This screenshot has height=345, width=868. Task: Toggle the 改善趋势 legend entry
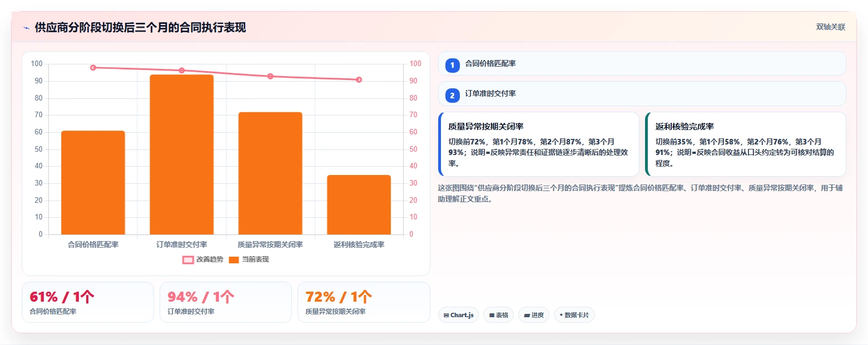pos(203,259)
